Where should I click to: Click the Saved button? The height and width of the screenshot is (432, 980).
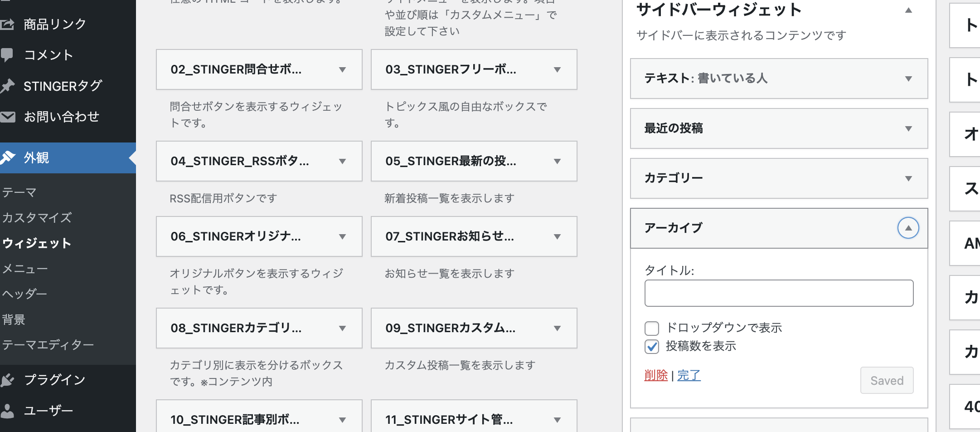pyautogui.click(x=887, y=380)
